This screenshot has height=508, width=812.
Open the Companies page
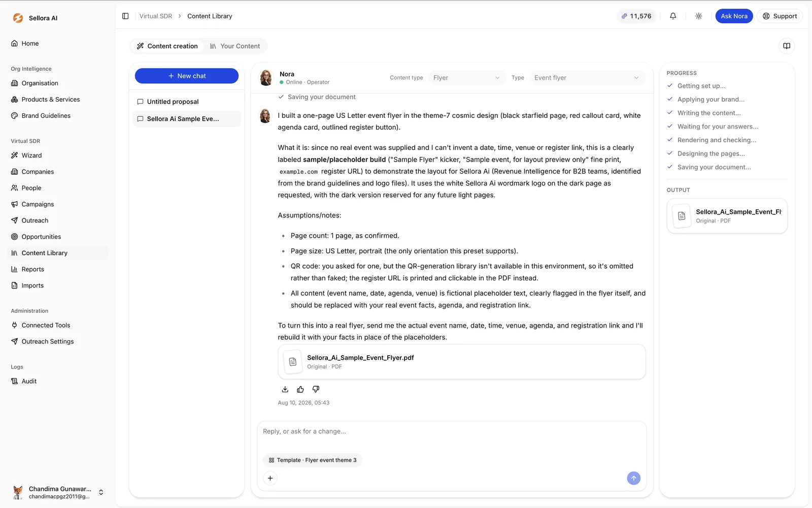pos(58,172)
